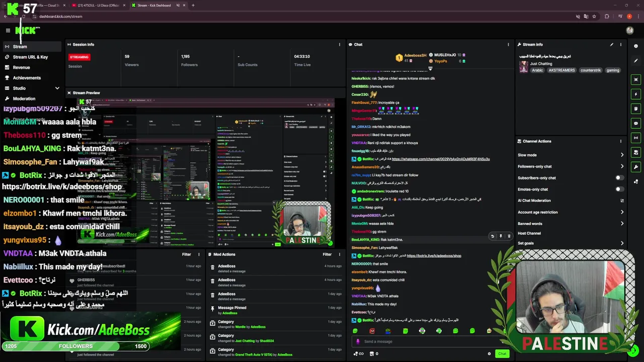Open Stream info panel kebab menu
The width and height of the screenshot is (644, 362).
[x=621, y=44]
